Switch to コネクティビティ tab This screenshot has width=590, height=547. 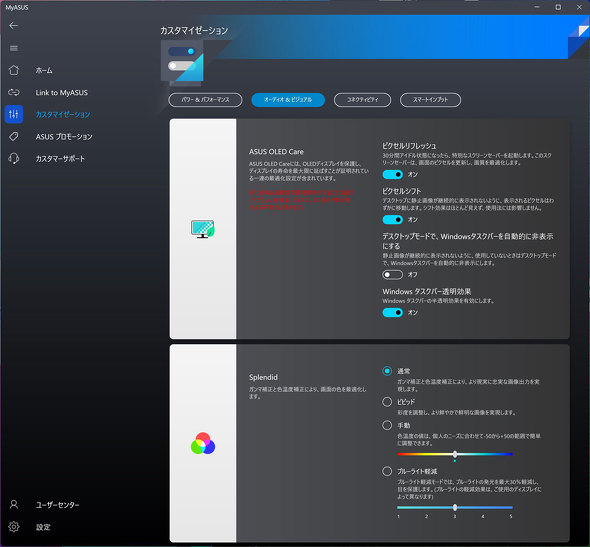(x=362, y=100)
